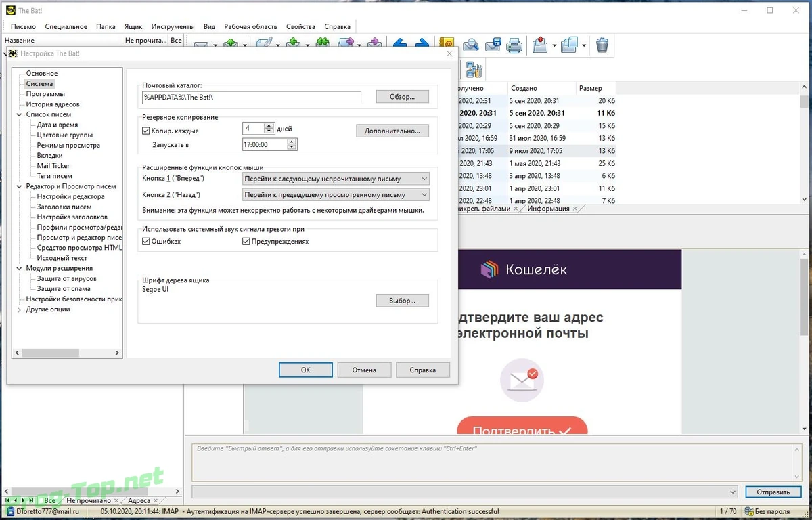Click the new message envelope icon
812x520 pixels.
(201, 45)
